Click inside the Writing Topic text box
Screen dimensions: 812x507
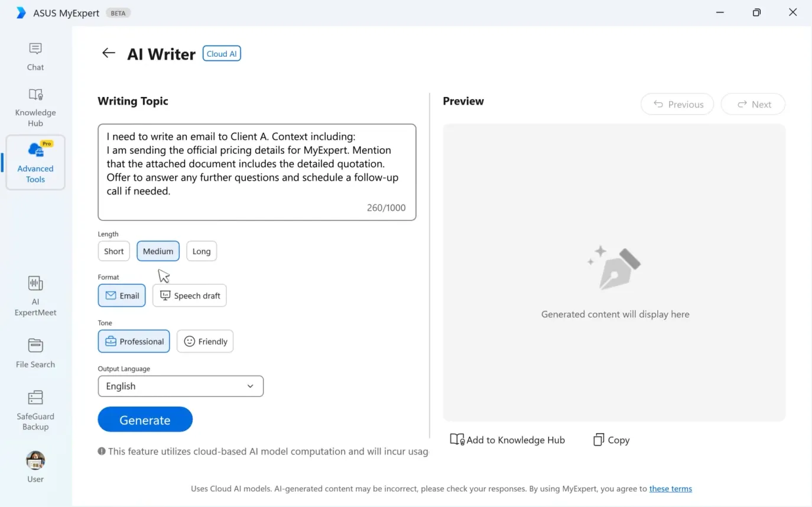click(257, 172)
